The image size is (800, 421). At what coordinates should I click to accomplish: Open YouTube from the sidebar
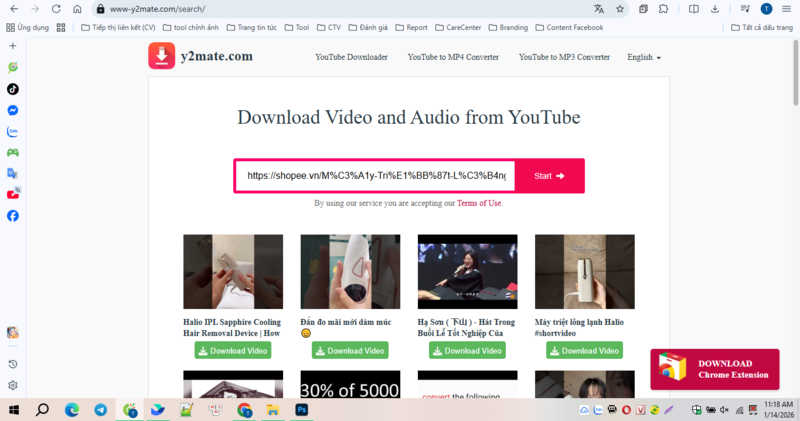(13, 194)
